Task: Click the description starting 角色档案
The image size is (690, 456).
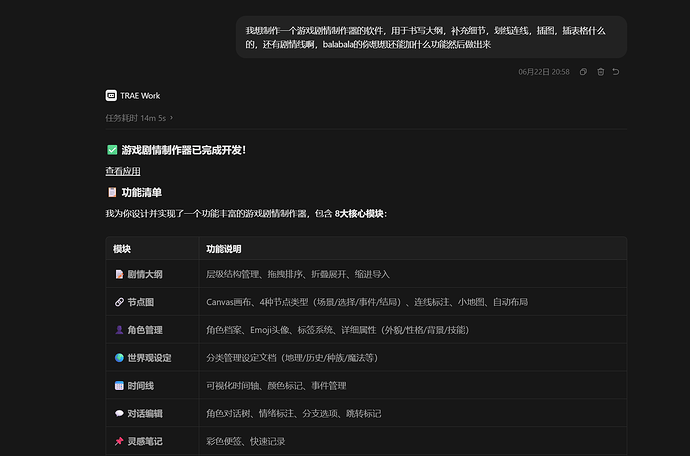Action: point(338,330)
